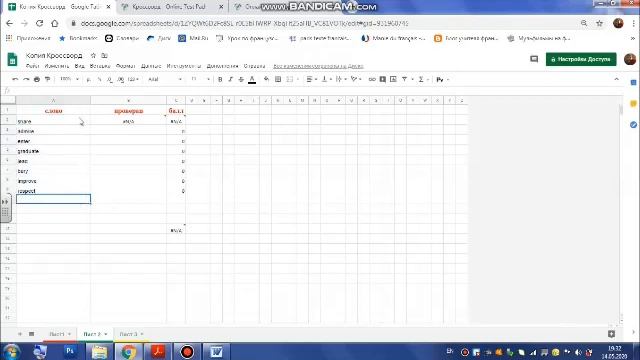Open the Инструменты menu
Screen dimensions: 640x360
click(184, 66)
